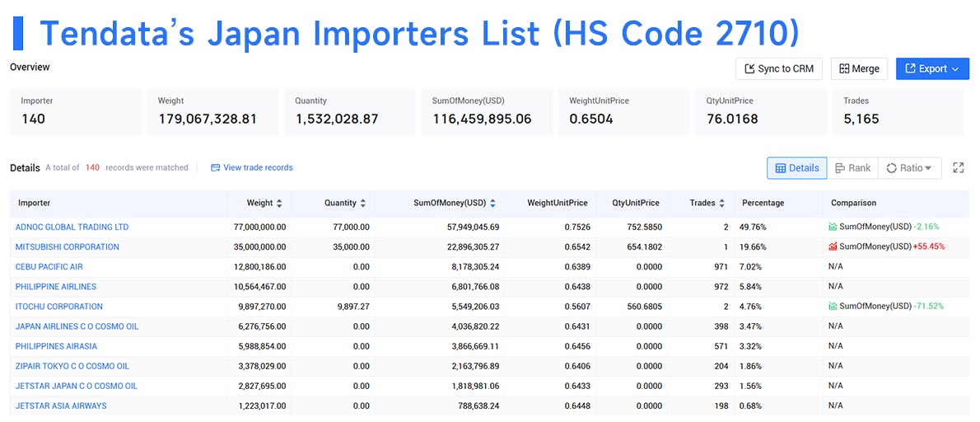Select percentage value 1.86%
Viewport: 980px width, 422px height.
pos(752,366)
